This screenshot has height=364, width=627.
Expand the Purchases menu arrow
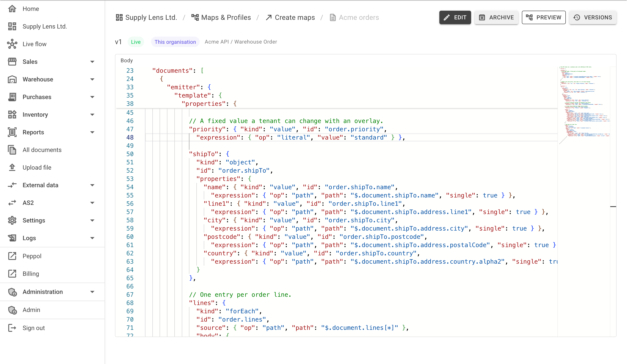pos(92,97)
